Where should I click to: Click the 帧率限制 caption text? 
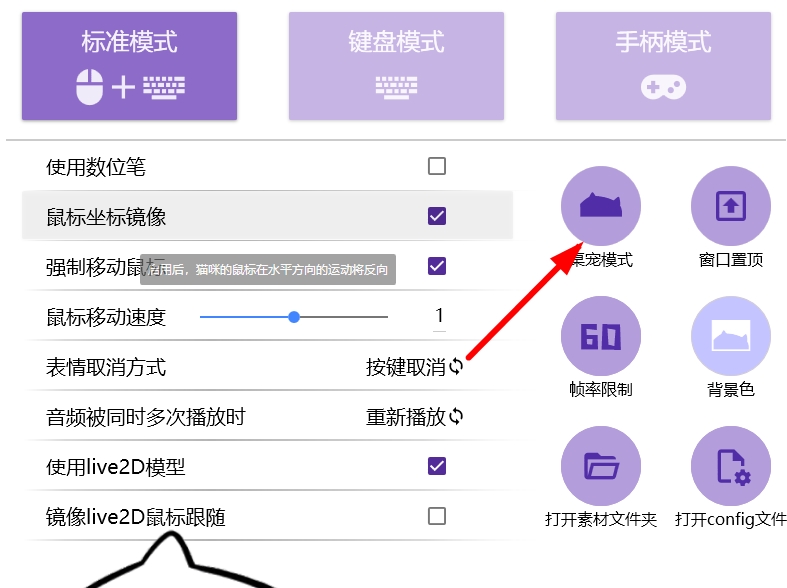601,389
